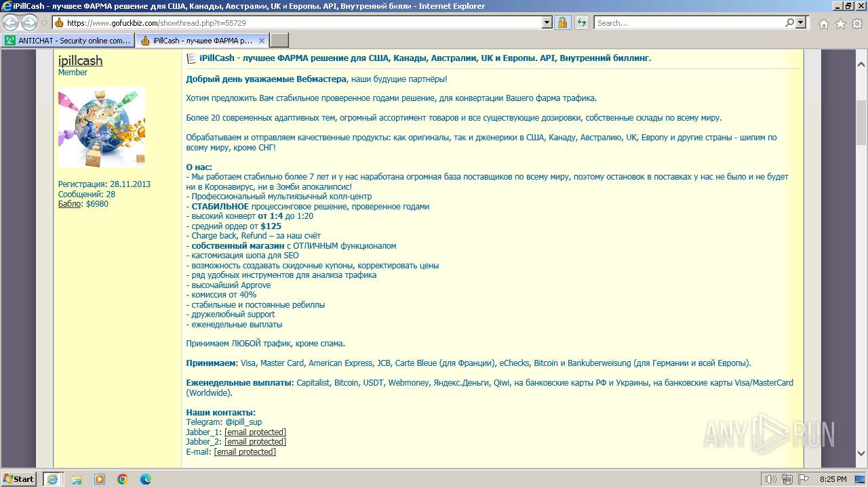Open the volume speaker tray icon
The height and width of the screenshot is (488, 868).
click(770, 479)
